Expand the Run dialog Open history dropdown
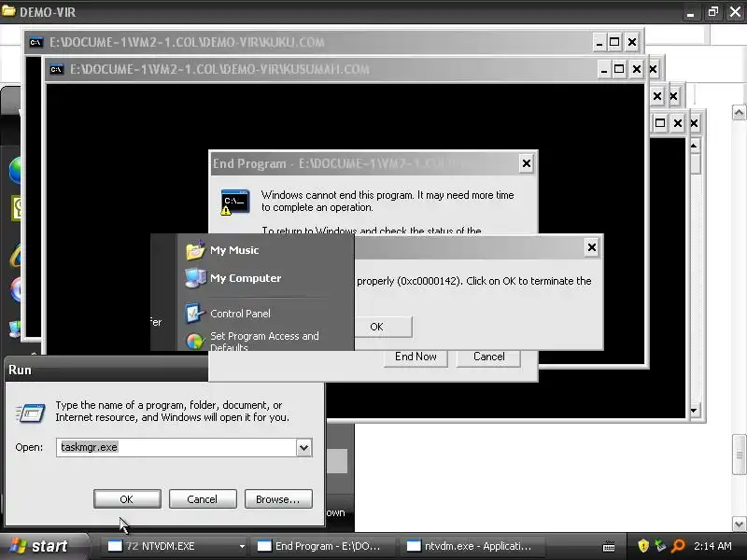The height and width of the screenshot is (560, 747). click(304, 447)
